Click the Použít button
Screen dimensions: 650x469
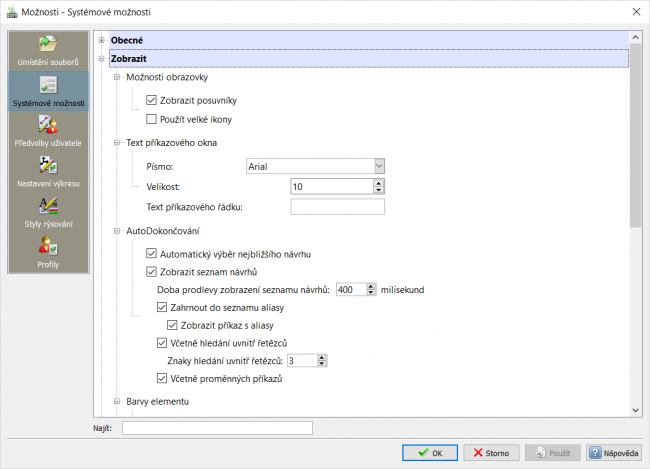point(553,453)
